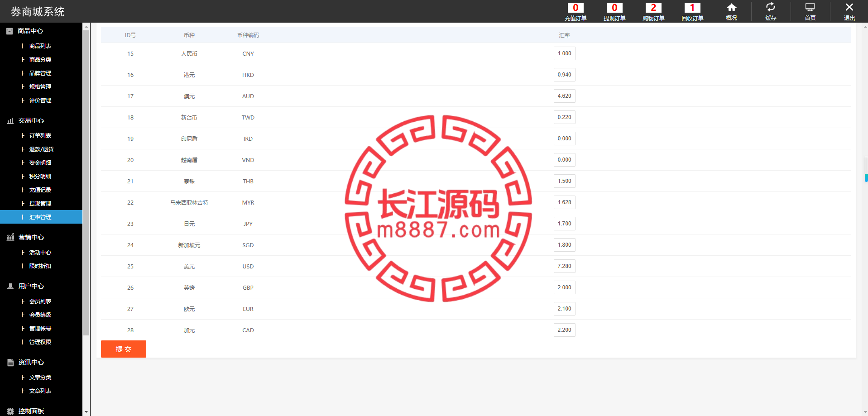
Task: Edit the SGD exchange rate field
Action: (x=565, y=245)
